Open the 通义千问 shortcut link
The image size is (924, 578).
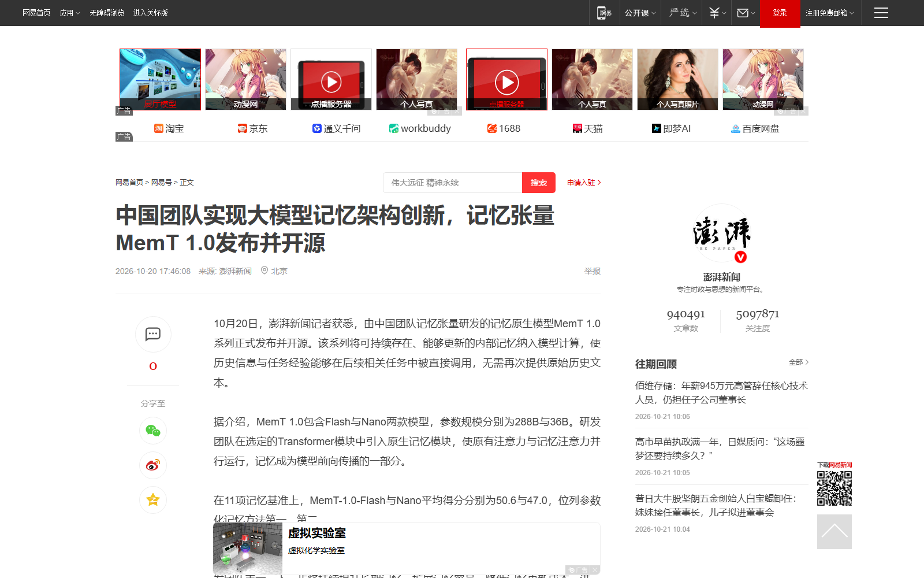(x=336, y=128)
